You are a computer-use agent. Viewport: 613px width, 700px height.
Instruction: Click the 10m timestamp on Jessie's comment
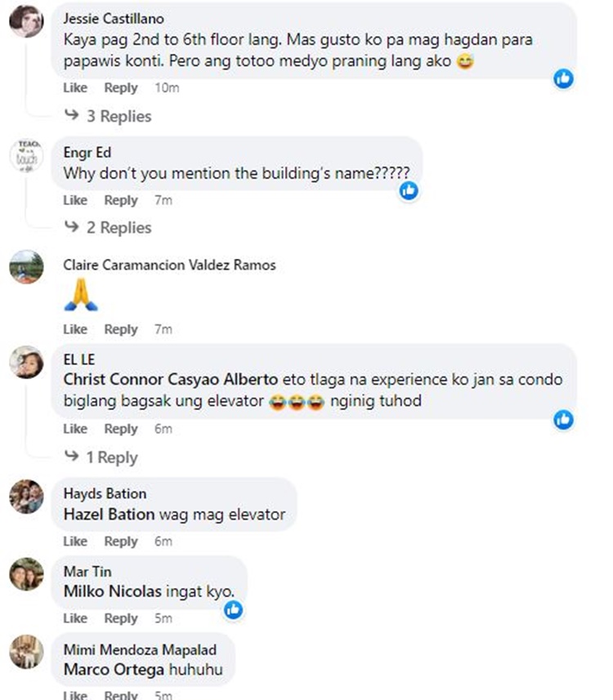click(x=167, y=88)
